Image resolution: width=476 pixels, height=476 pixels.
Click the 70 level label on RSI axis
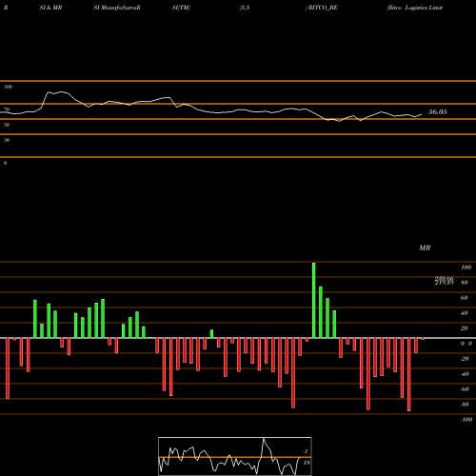pyautogui.click(x=7, y=109)
